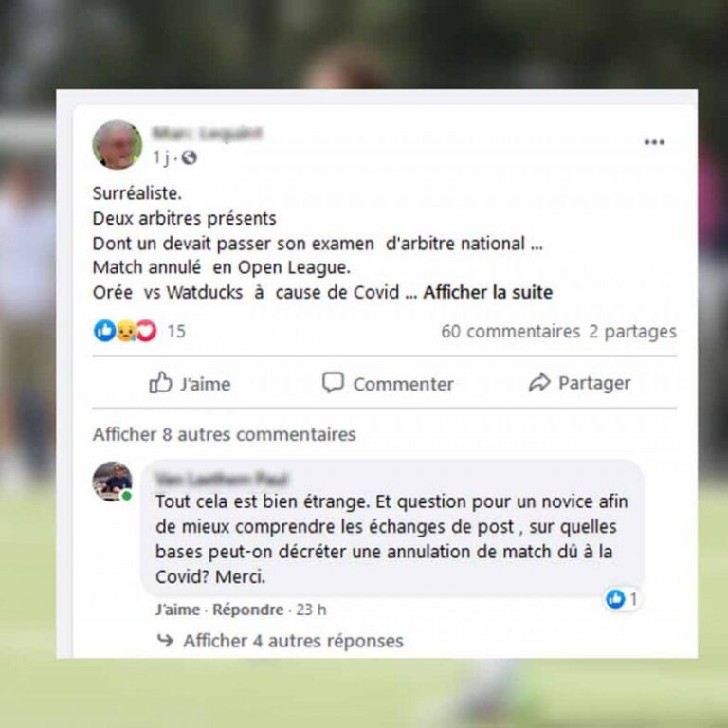This screenshot has height=728, width=728.
Task: Click the commenter's avatar picture
Action: 113,482
